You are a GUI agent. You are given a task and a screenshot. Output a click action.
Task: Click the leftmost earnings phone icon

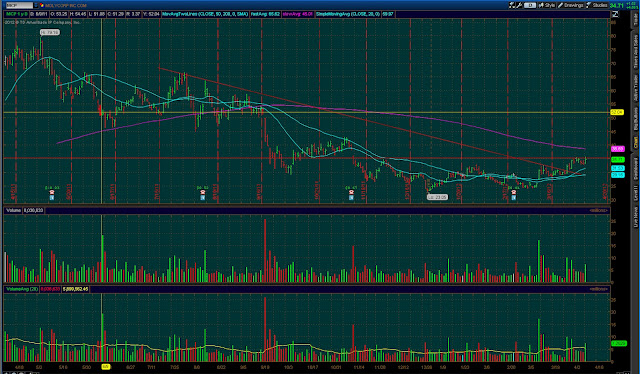click(52, 192)
